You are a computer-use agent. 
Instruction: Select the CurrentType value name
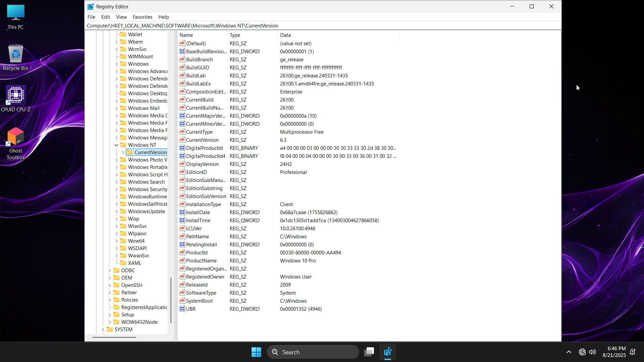tap(199, 132)
